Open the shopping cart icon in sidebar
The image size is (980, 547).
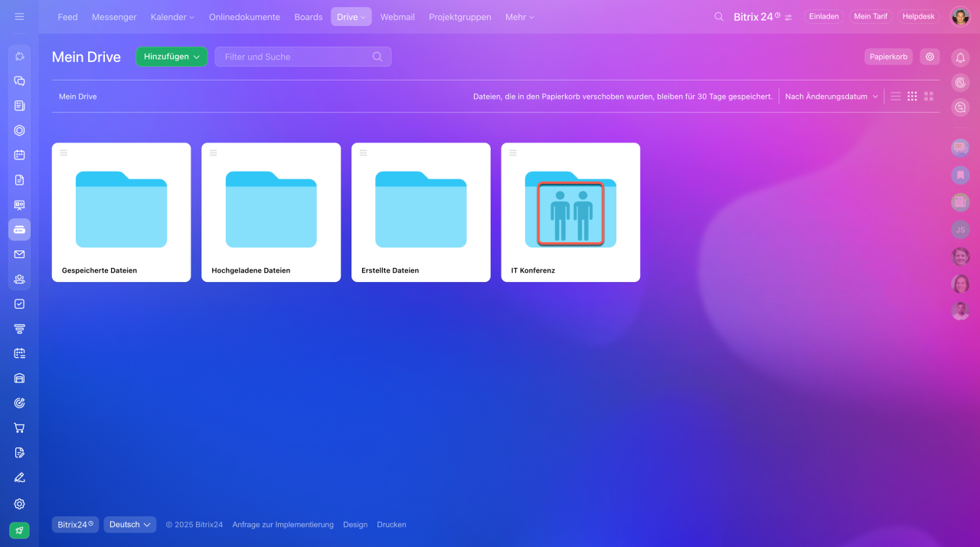(19, 427)
